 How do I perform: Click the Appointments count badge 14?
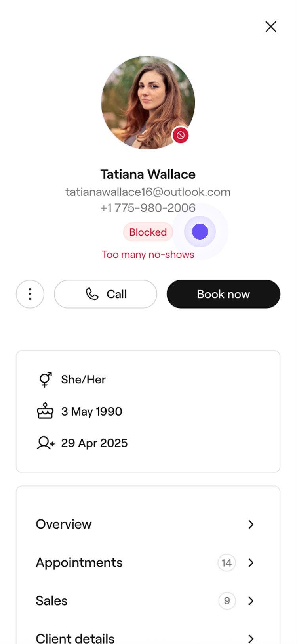[227, 563]
